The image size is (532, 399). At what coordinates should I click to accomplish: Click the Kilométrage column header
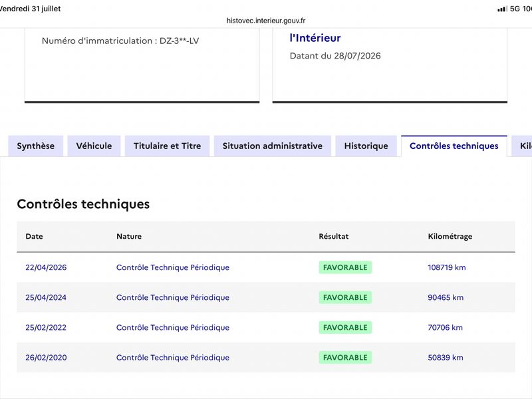coord(450,237)
